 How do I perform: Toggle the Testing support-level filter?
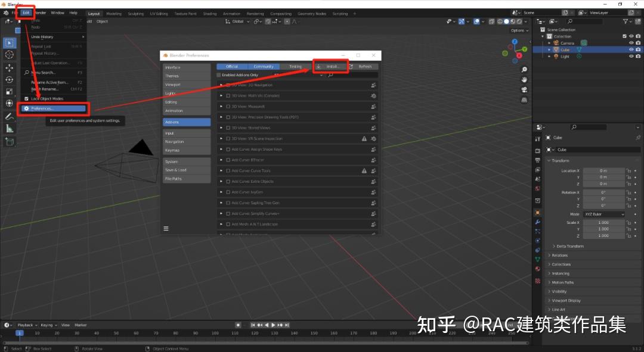(x=295, y=67)
